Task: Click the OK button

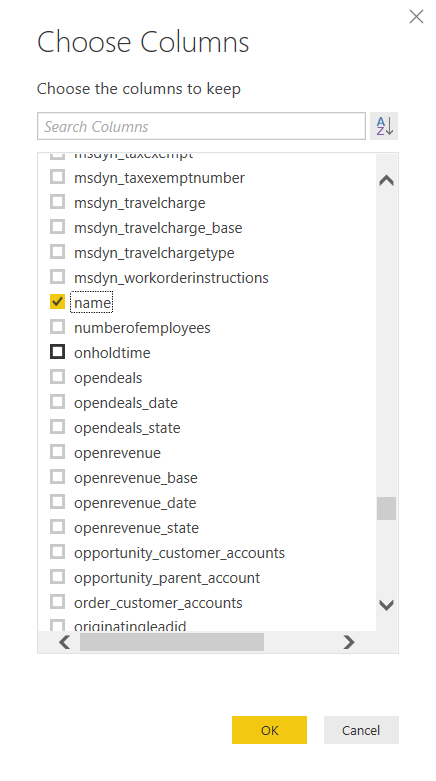Action: click(269, 730)
